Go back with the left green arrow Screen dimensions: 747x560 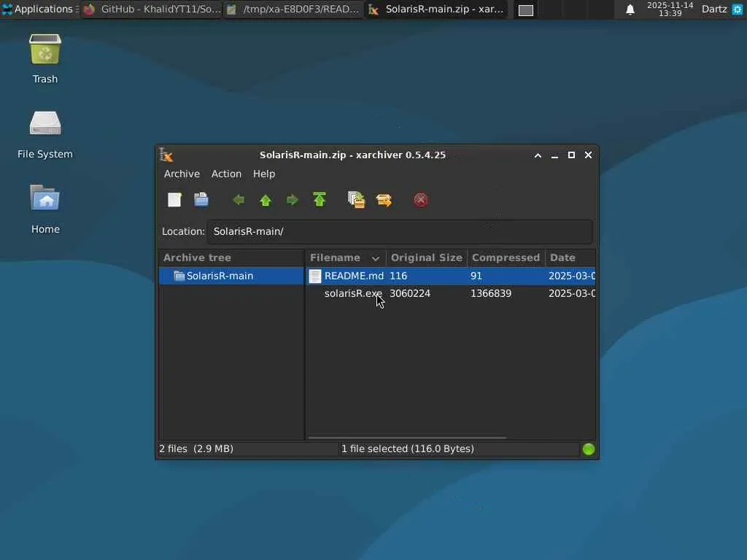point(239,200)
